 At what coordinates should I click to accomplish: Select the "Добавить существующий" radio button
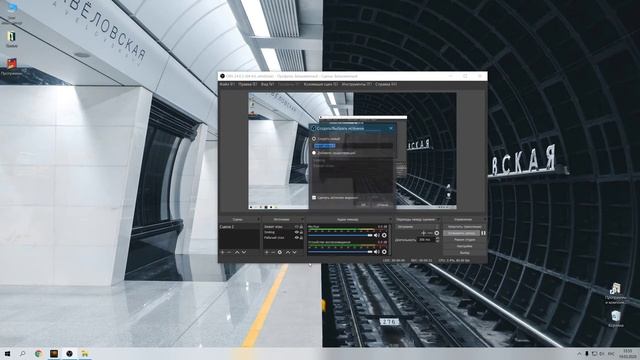click(x=314, y=153)
